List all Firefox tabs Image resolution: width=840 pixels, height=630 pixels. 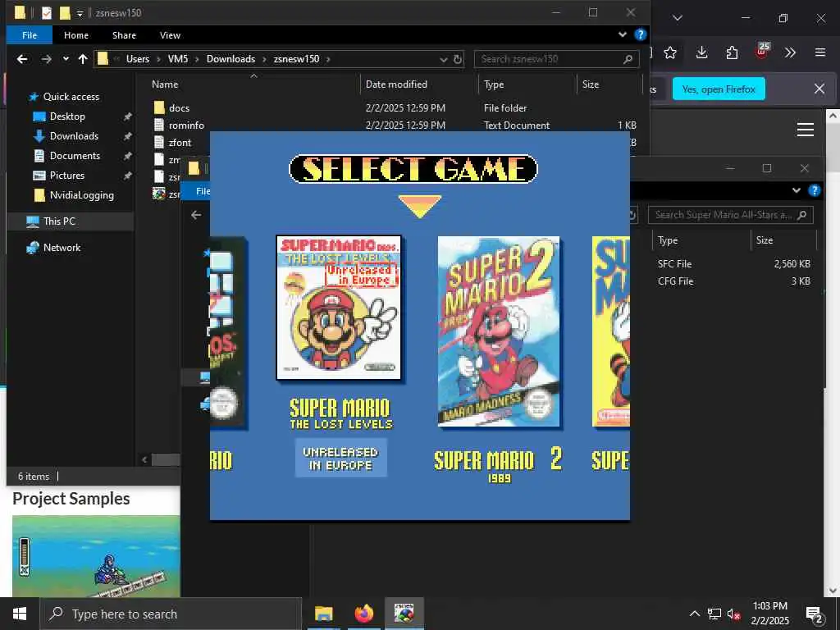pos(677,18)
